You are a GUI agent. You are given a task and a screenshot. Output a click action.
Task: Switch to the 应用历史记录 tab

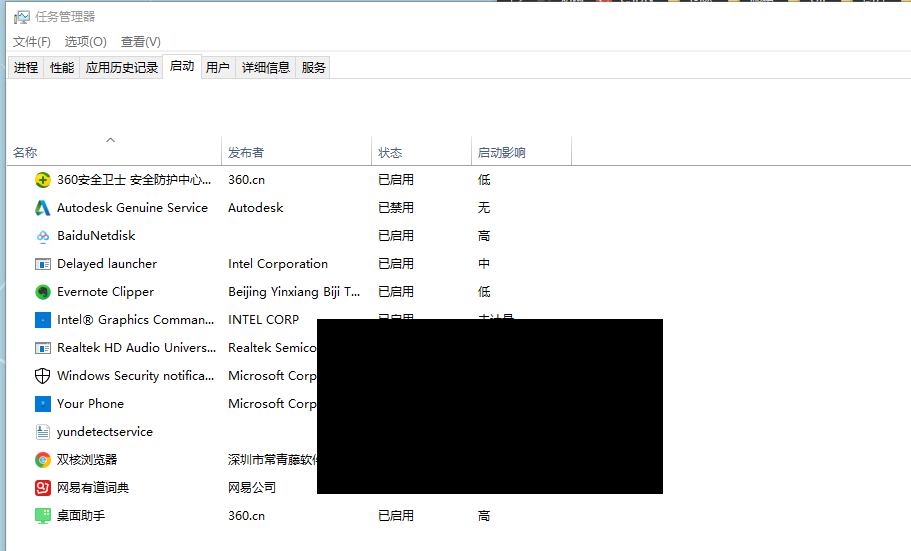click(x=121, y=67)
